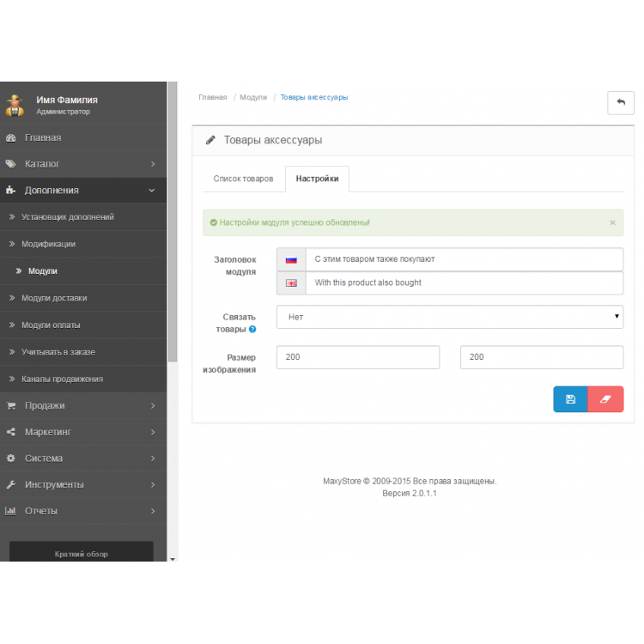
Task: Expand the Каталог menu chevron
Action: tap(153, 164)
